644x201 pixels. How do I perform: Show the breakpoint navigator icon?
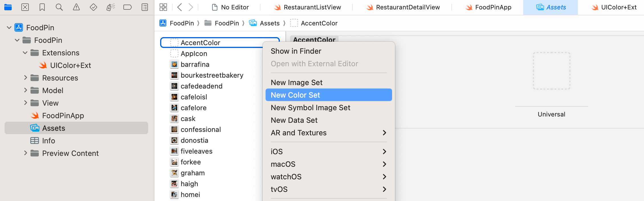(127, 7)
